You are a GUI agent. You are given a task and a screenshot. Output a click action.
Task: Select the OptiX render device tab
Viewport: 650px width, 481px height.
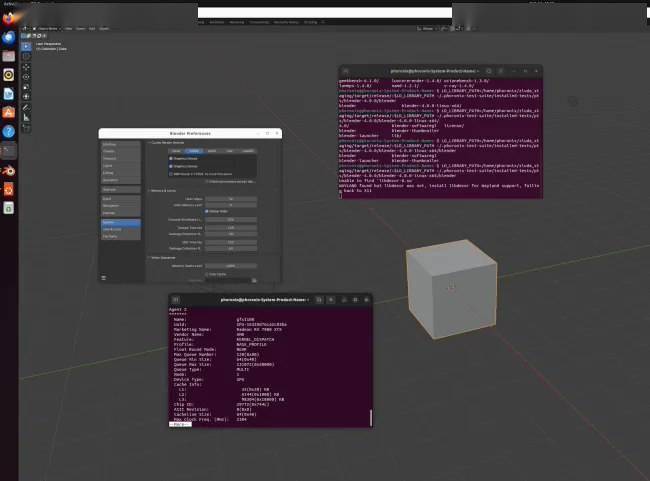point(211,151)
